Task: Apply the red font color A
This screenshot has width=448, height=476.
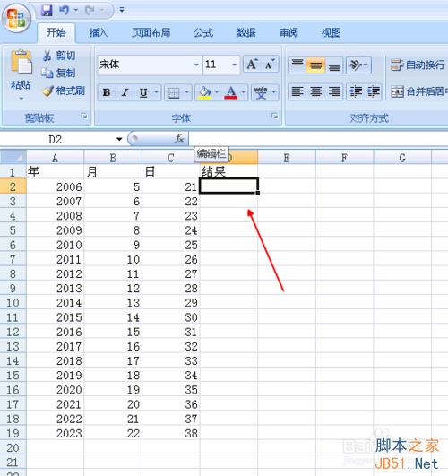Action: point(230,92)
